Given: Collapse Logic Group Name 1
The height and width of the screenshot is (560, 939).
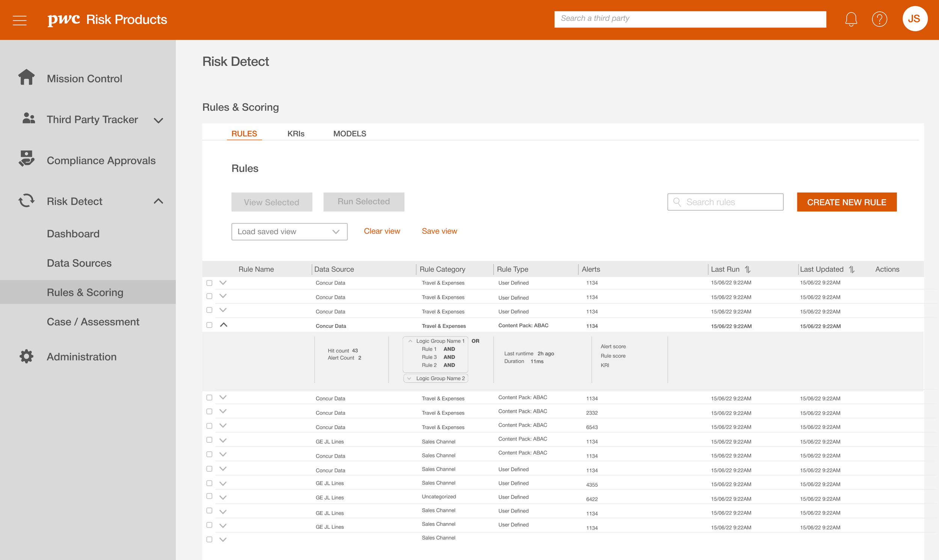Looking at the screenshot, I should [410, 341].
